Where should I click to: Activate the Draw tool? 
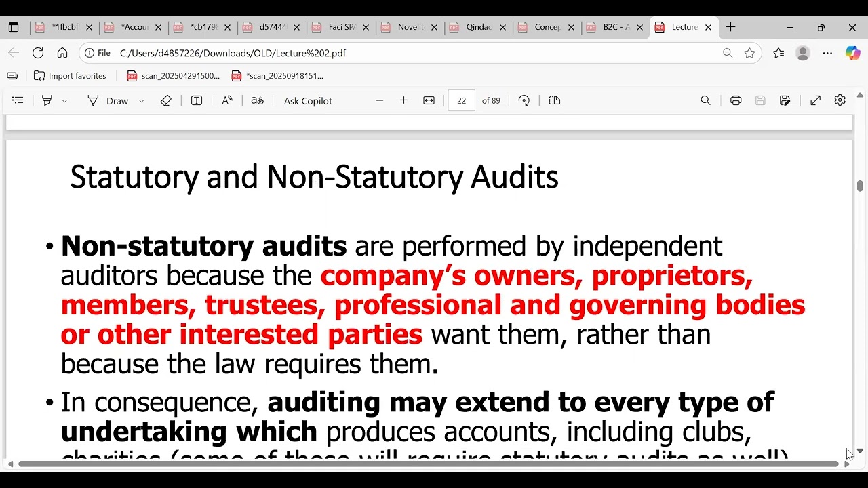108,100
